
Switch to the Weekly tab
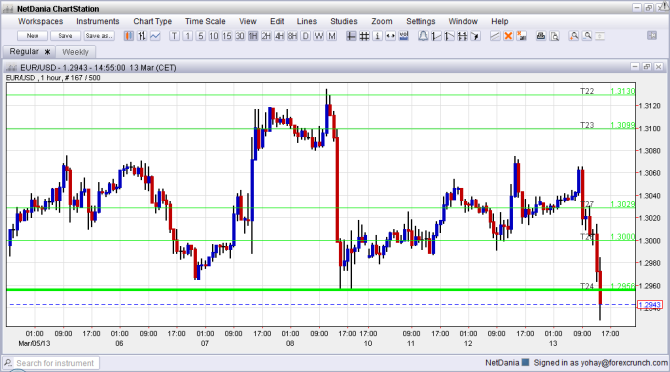tap(75, 52)
